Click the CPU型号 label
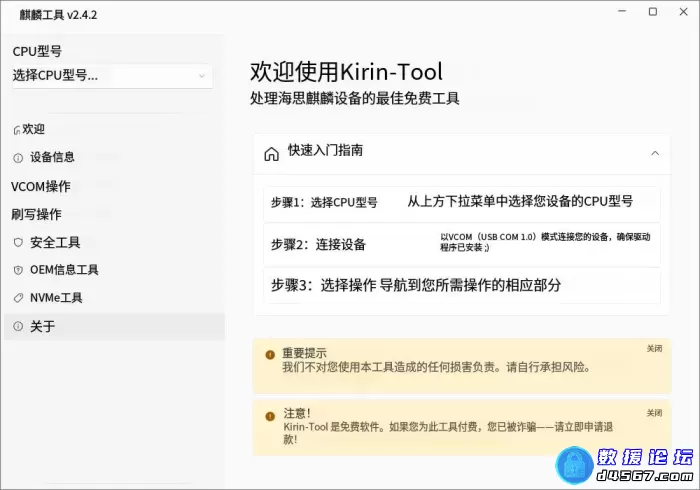 (37, 51)
